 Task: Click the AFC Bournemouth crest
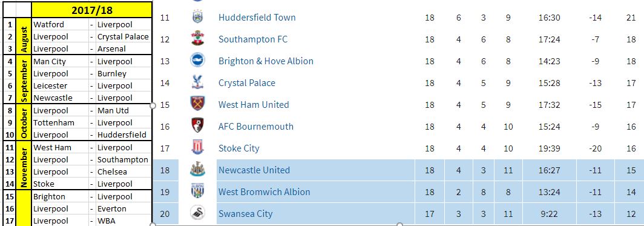[197, 126]
